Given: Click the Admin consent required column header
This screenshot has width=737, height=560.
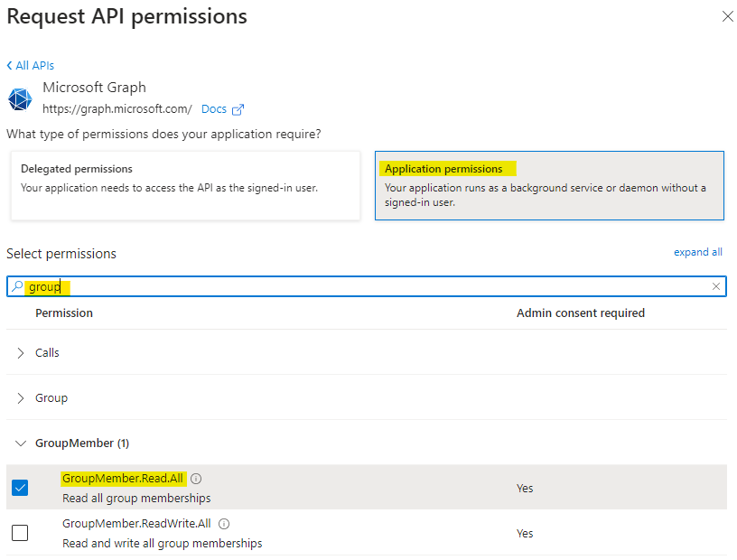Looking at the screenshot, I should tap(581, 313).
